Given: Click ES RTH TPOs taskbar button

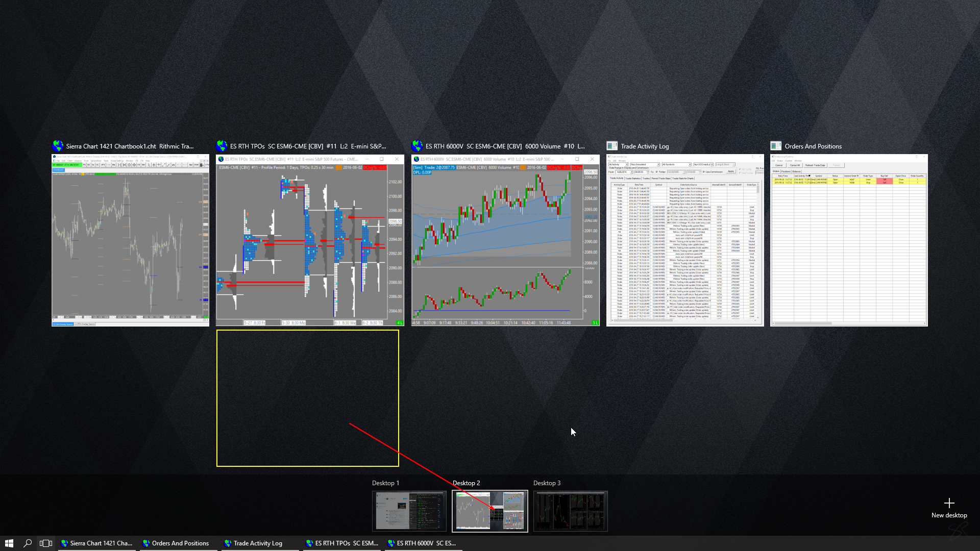Looking at the screenshot, I should (x=342, y=543).
